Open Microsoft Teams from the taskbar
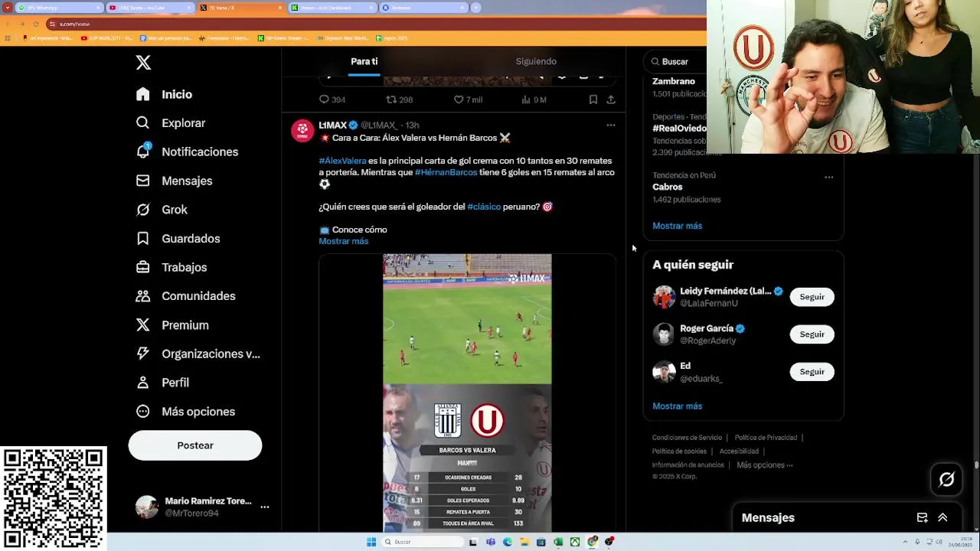 point(491,542)
